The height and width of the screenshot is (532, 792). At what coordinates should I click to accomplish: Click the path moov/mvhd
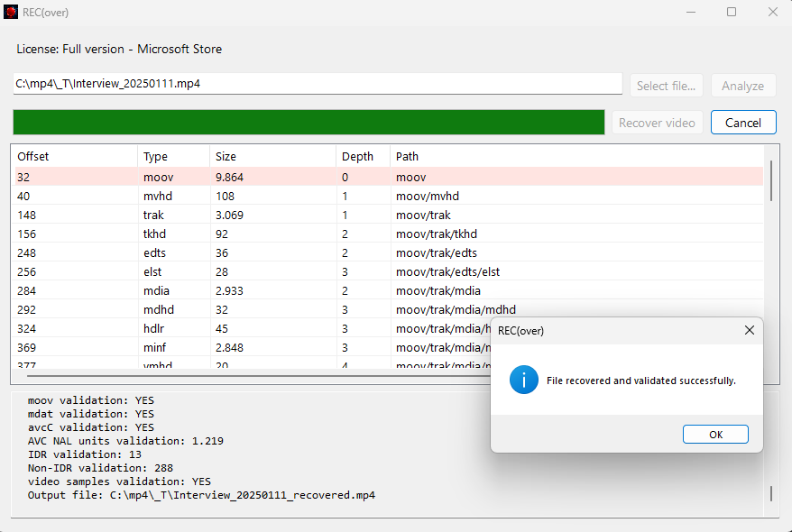[x=428, y=196]
